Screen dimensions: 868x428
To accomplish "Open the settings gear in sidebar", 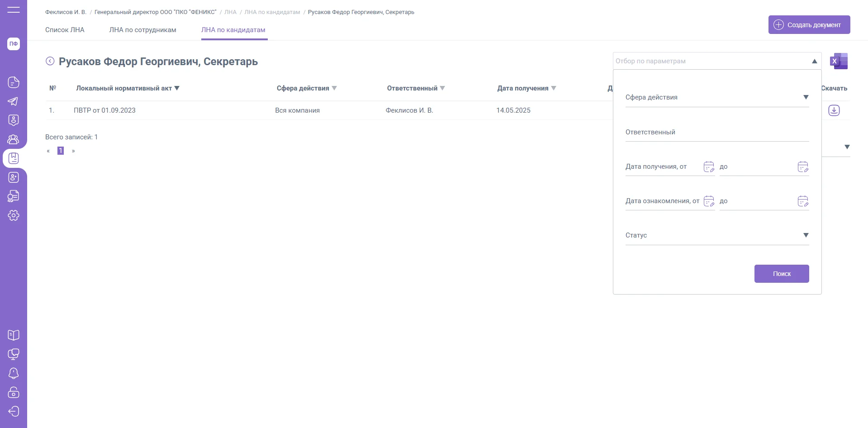I will click(x=14, y=215).
